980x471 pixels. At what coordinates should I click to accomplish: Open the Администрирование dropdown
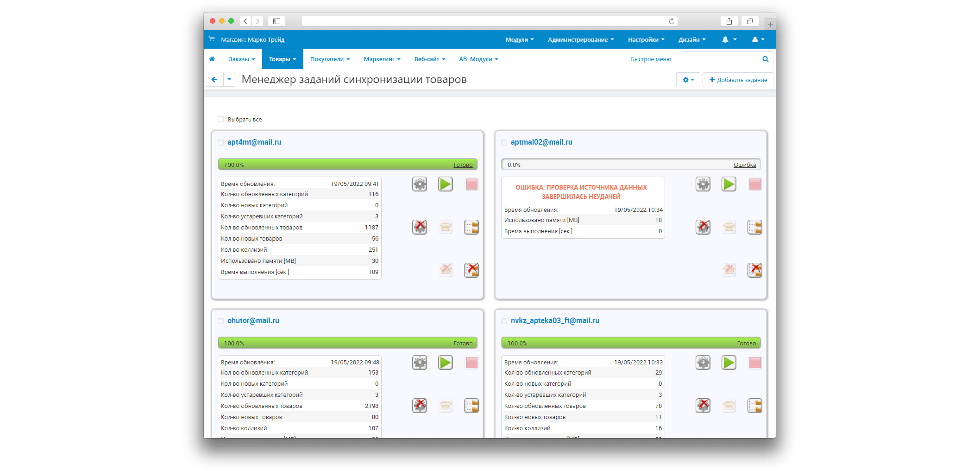[x=581, y=39]
